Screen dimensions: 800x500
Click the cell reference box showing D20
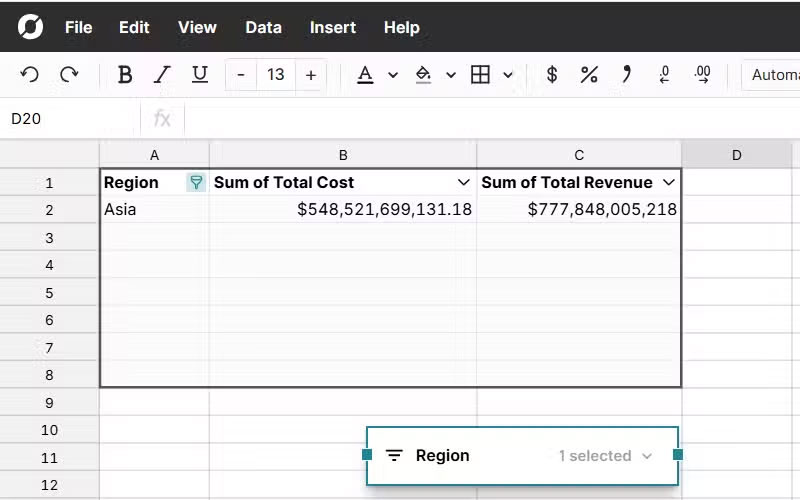70,118
